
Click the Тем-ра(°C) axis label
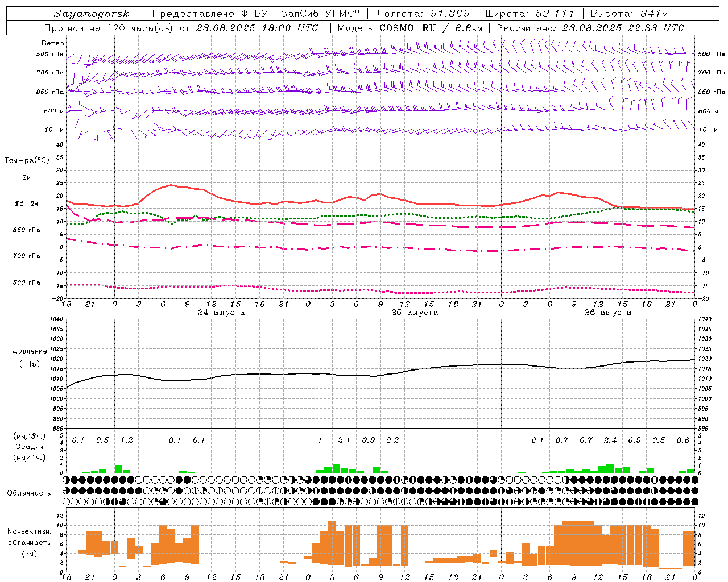(x=27, y=161)
